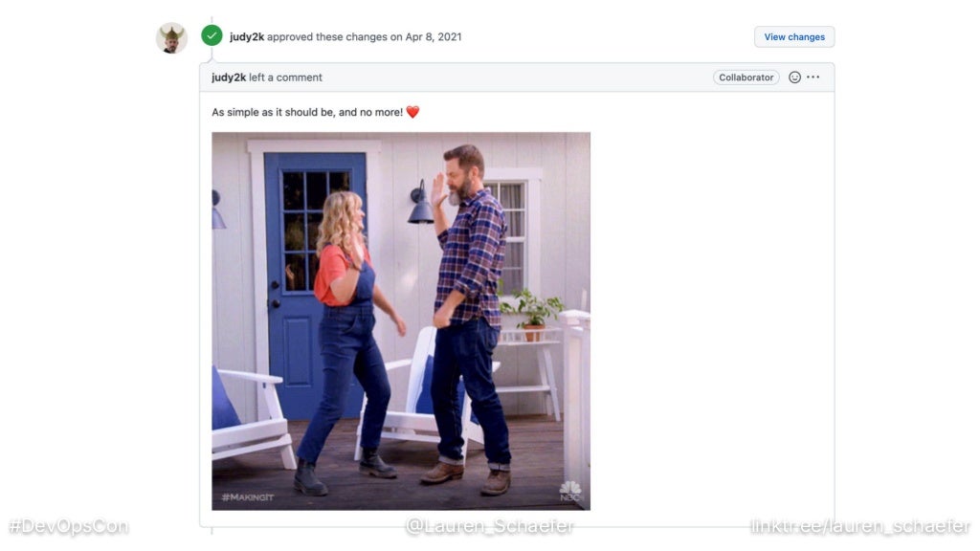Image resolution: width=980 pixels, height=551 pixels.
Task: Open judy2k profile link in approval line
Action: (247, 37)
